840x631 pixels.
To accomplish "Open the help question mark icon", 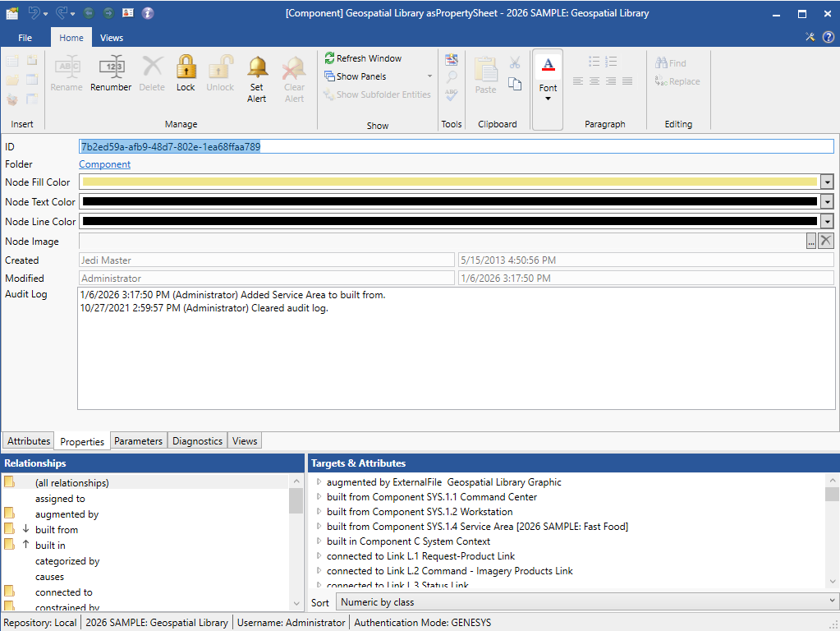I will pyautogui.click(x=828, y=37).
